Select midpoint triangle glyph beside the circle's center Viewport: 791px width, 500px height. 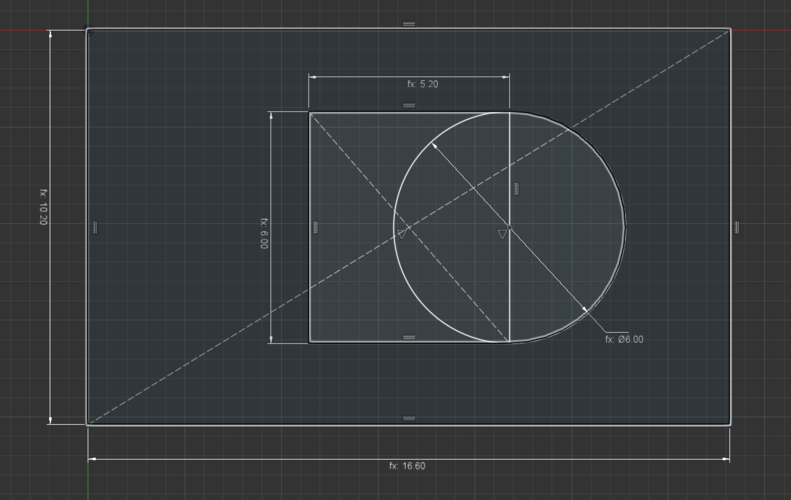(502, 234)
